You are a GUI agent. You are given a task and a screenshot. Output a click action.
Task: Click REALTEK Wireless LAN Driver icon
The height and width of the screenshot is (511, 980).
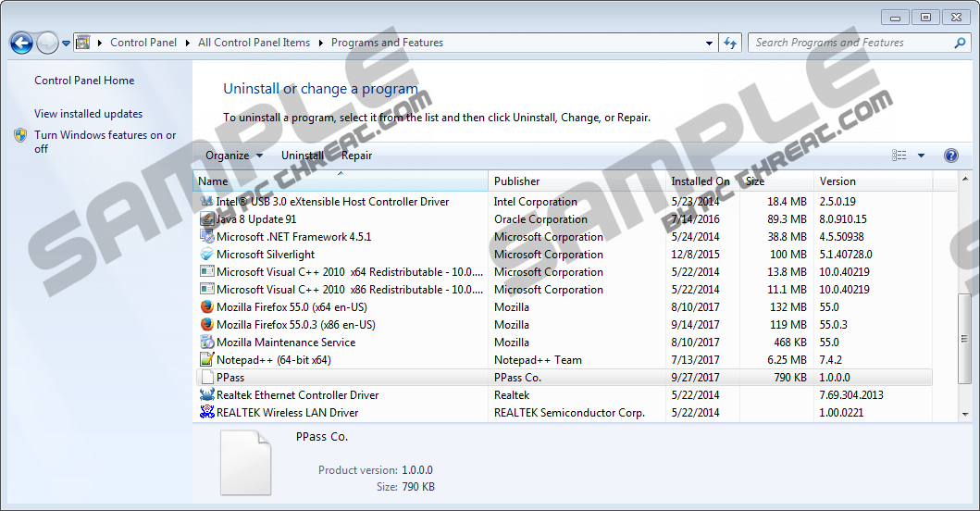pyautogui.click(x=207, y=412)
